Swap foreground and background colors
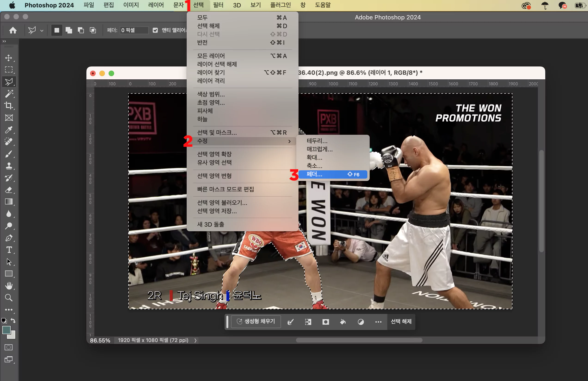 tap(13, 321)
